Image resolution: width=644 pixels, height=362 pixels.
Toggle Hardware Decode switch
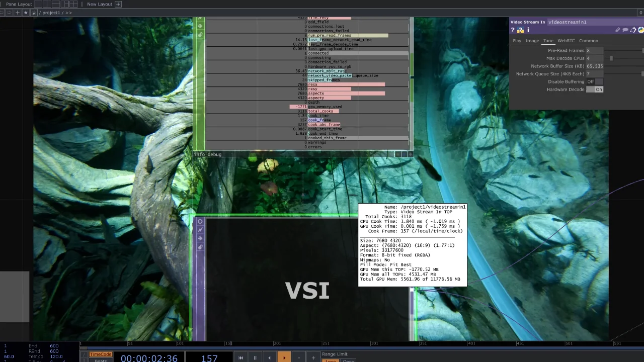tap(594, 89)
